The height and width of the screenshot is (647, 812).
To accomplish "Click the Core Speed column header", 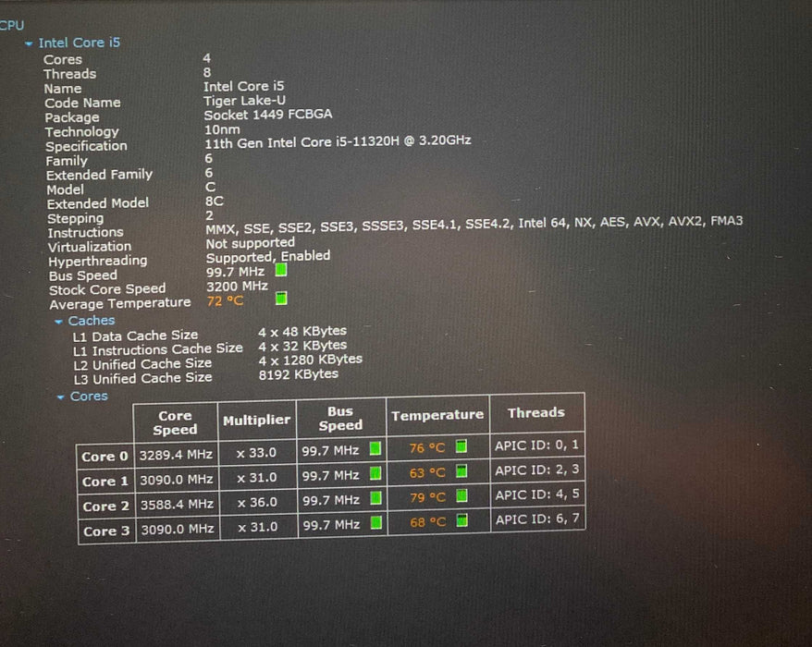I will 175,423.
